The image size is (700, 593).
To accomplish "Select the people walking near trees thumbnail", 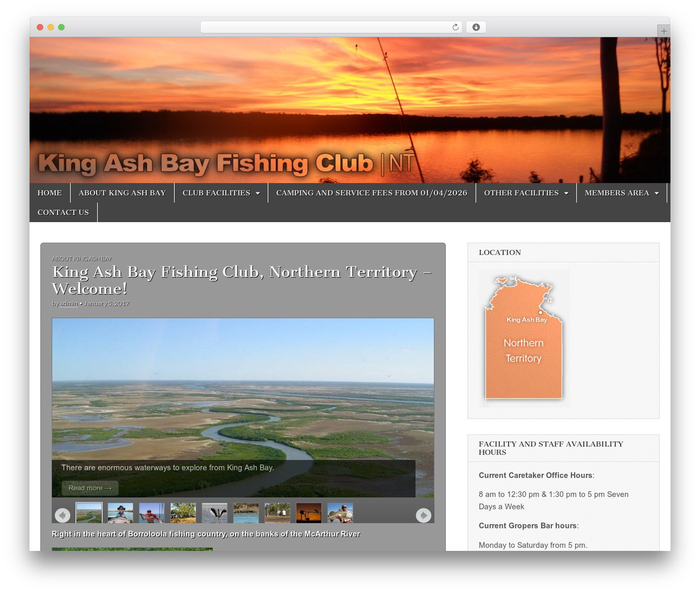I will coord(277,513).
